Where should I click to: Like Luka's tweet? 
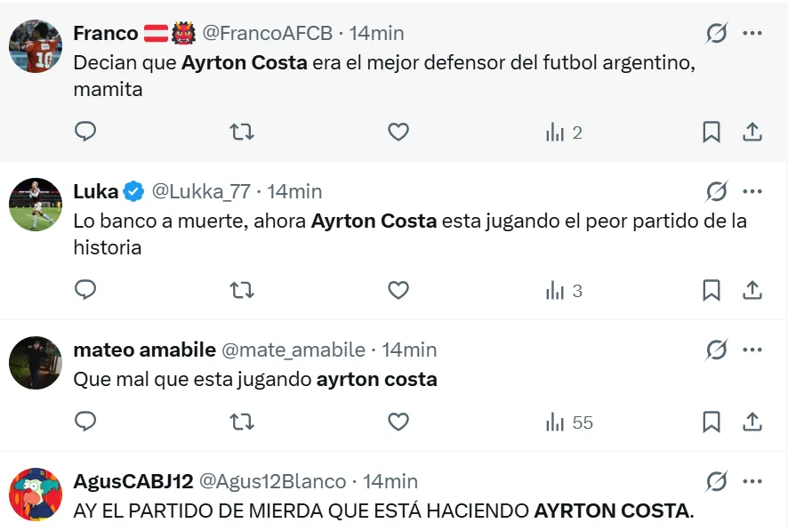pyautogui.click(x=398, y=290)
